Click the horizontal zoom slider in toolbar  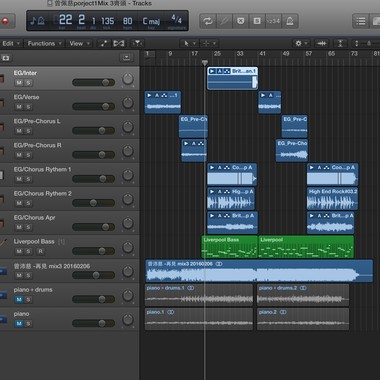[x=367, y=43]
